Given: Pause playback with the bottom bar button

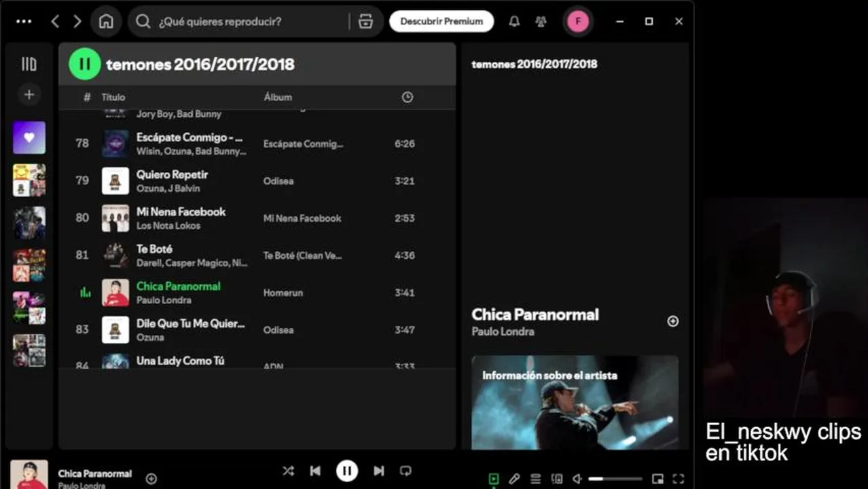Looking at the screenshot, I should 347,471.
